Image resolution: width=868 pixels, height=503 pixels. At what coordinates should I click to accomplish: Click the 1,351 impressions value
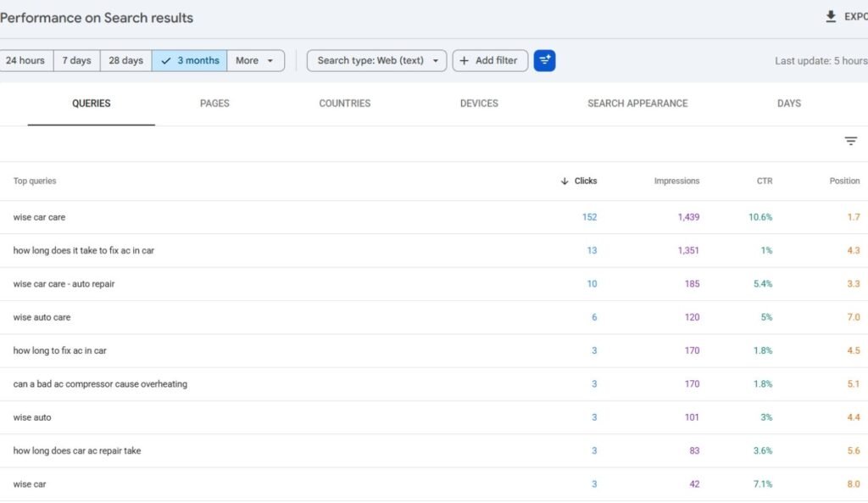[688, 250]
